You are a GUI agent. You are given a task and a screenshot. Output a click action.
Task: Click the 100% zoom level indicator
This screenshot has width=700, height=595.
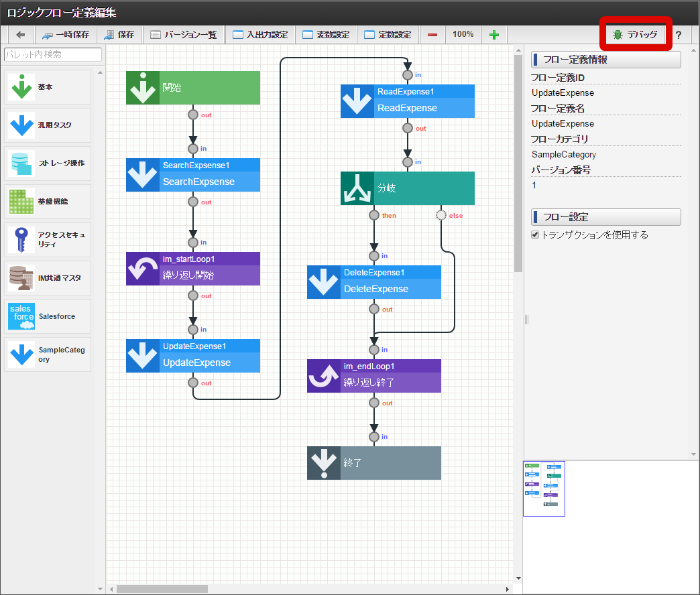point(463,34)
